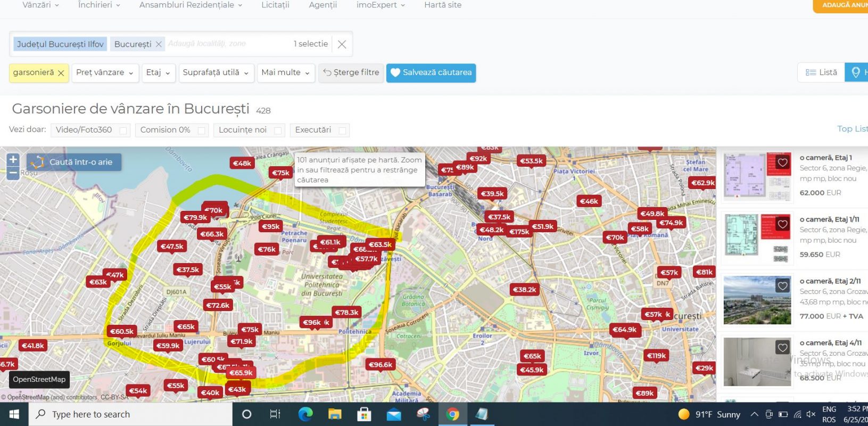
Task: Expand the Preț vânzare dropdown
Action: 105,72
